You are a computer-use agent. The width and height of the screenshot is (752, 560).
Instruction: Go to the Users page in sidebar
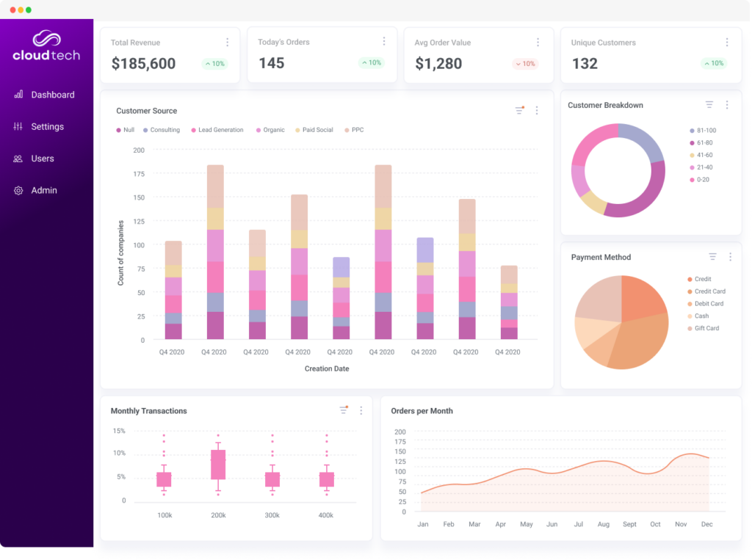[x=43, y=159]
